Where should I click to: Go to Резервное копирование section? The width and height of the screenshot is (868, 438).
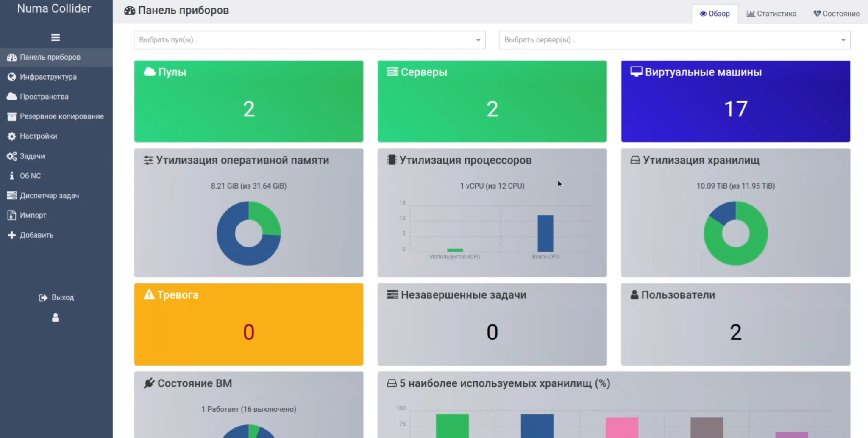point(56,116)
